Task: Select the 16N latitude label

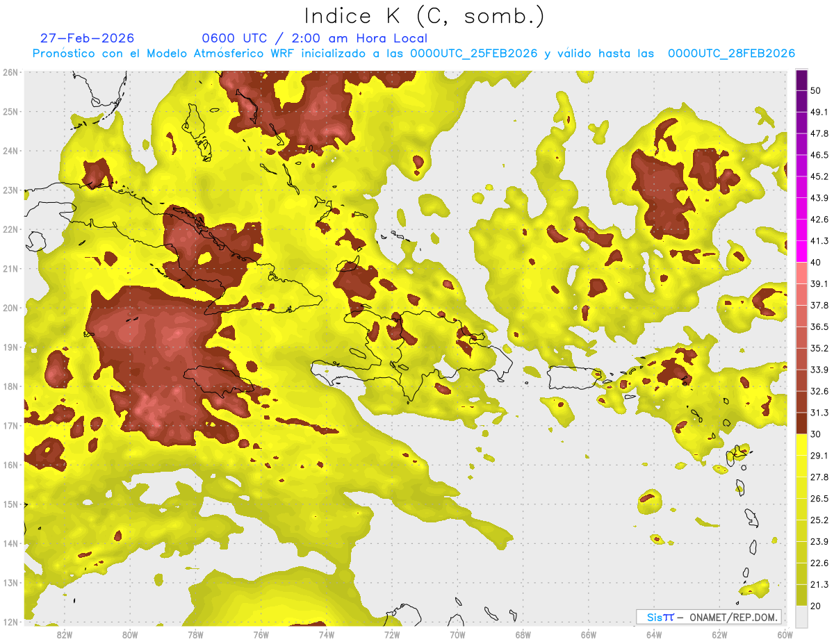Action: tap(10, 465)
